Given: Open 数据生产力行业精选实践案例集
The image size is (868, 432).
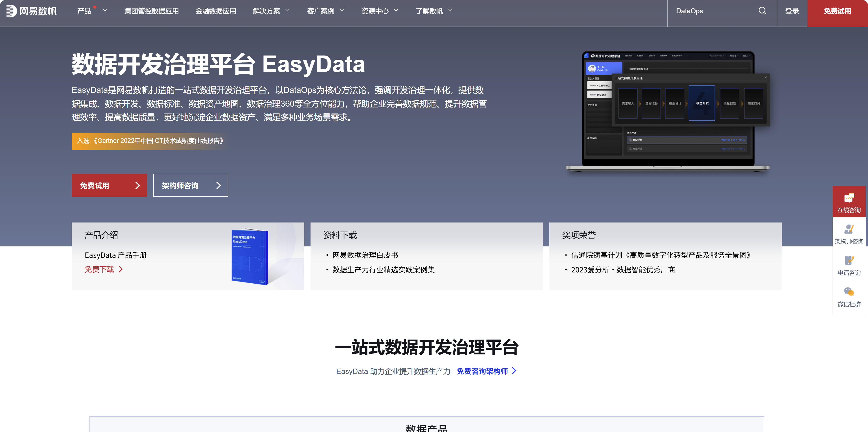Looking at the screenshot, I should click(x=383, y=270).
